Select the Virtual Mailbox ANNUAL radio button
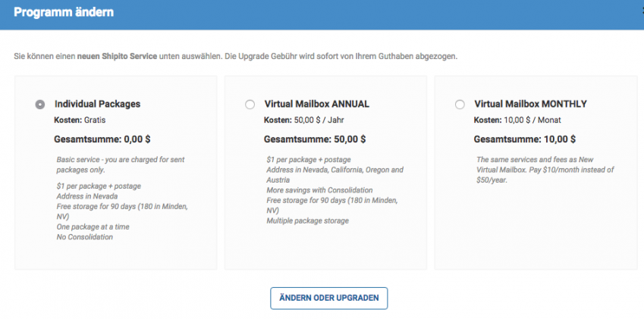This screenshot has height=319, width=644. 250,105
